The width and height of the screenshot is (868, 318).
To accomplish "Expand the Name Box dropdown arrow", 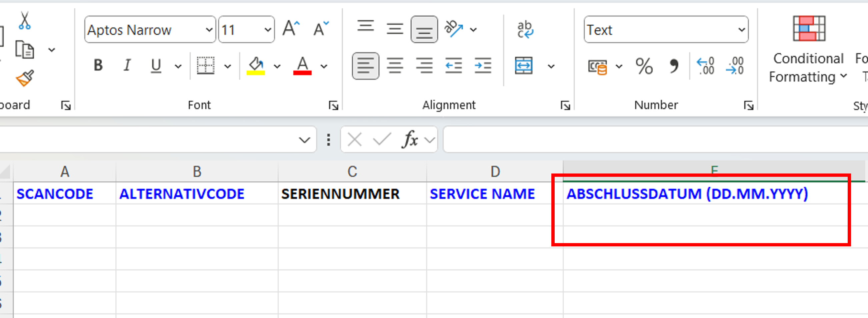I will [304, 140].
